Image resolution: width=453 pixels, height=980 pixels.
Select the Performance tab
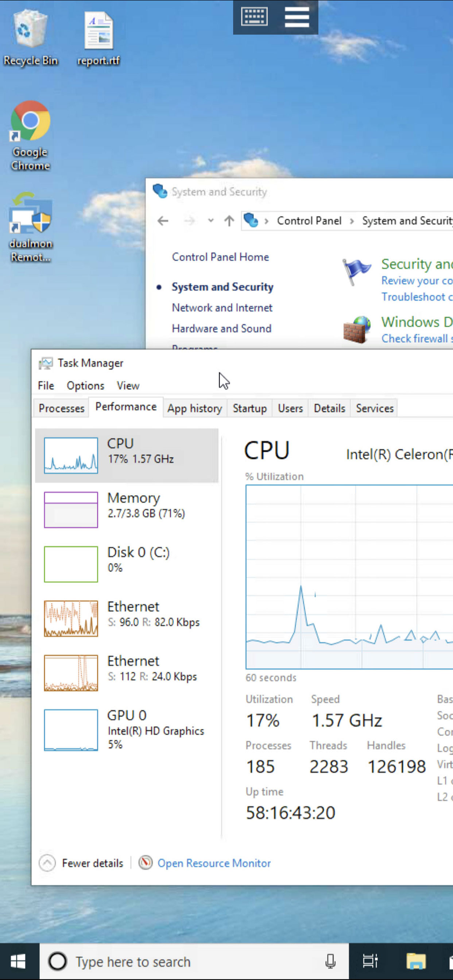[x=126, y=407]
